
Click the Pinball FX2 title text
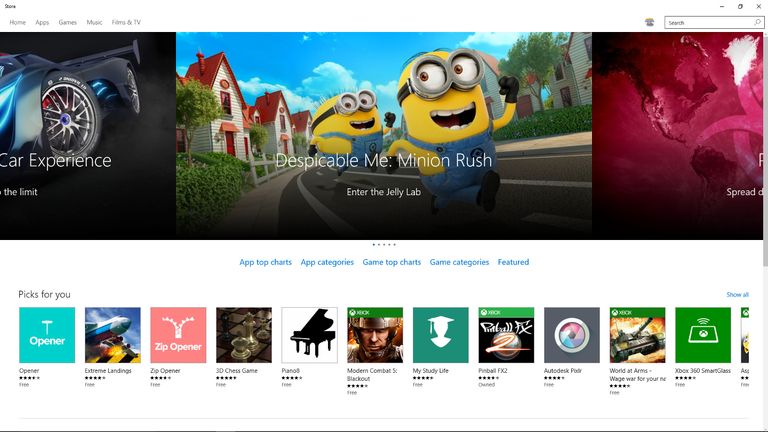pos(493,371)
